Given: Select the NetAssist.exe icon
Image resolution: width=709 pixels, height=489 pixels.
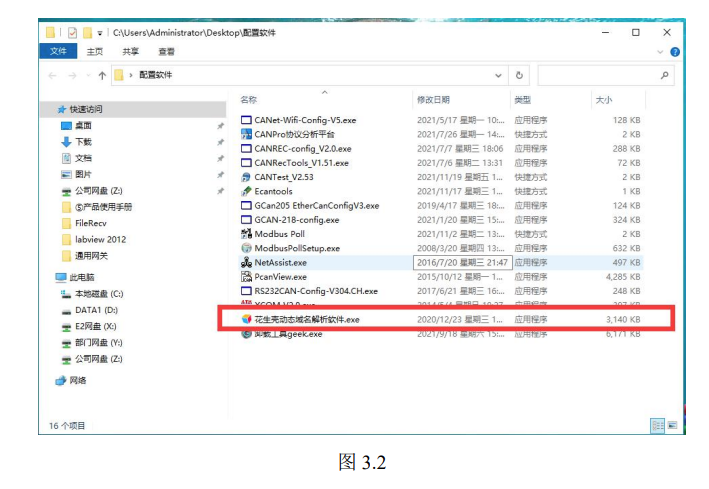Looking at the screenshot, I should pos(246,262).
